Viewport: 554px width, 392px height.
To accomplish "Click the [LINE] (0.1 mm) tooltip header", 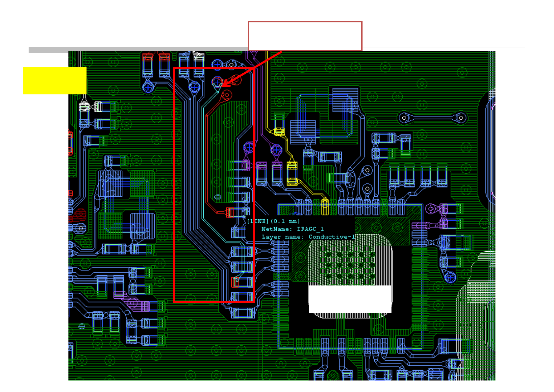I will [273, 221].
